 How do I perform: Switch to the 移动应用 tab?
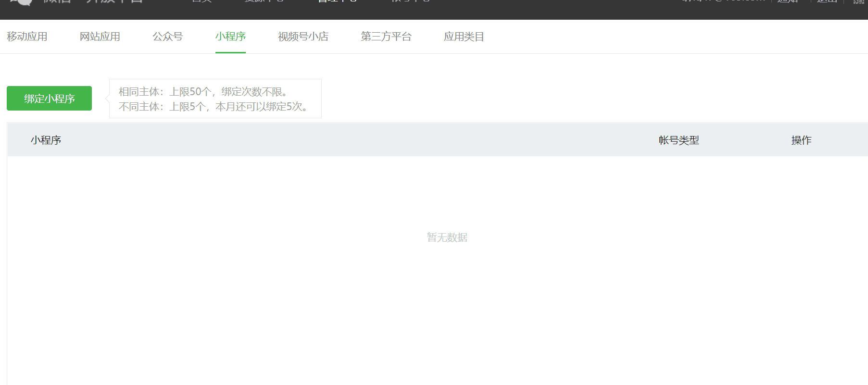[x=27, y=37]
